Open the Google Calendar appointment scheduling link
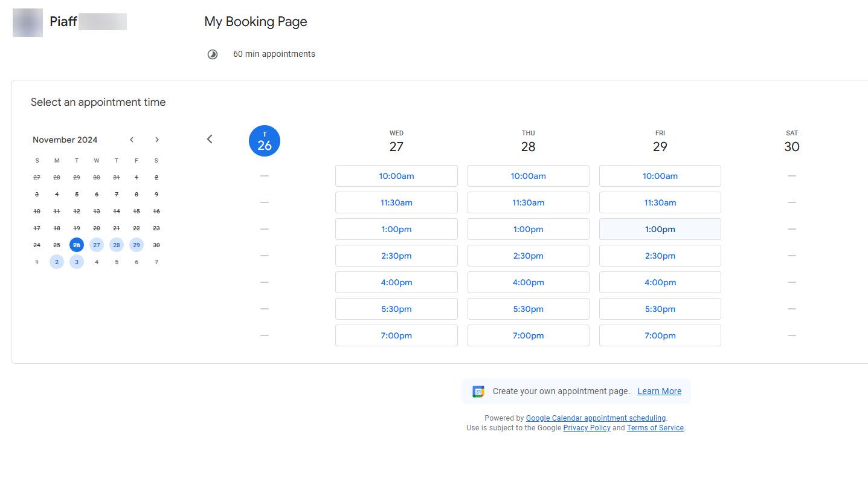This screenshot has height=495, width=868. tap(596, 418)
